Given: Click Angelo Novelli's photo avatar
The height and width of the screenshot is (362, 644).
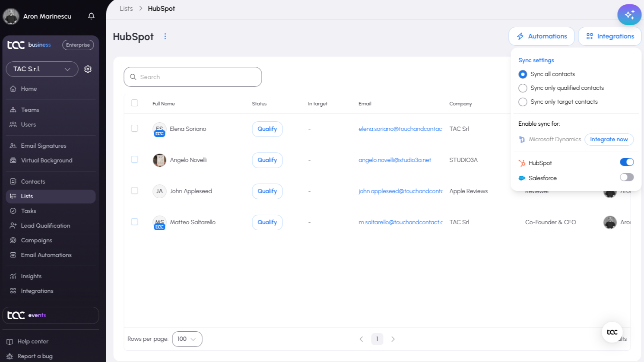Looking at the screenshot, I should [x=159, y=160].
